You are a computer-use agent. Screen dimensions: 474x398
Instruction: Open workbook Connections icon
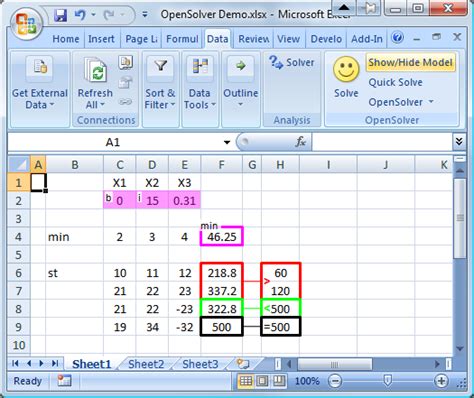[x=126, y=62]
